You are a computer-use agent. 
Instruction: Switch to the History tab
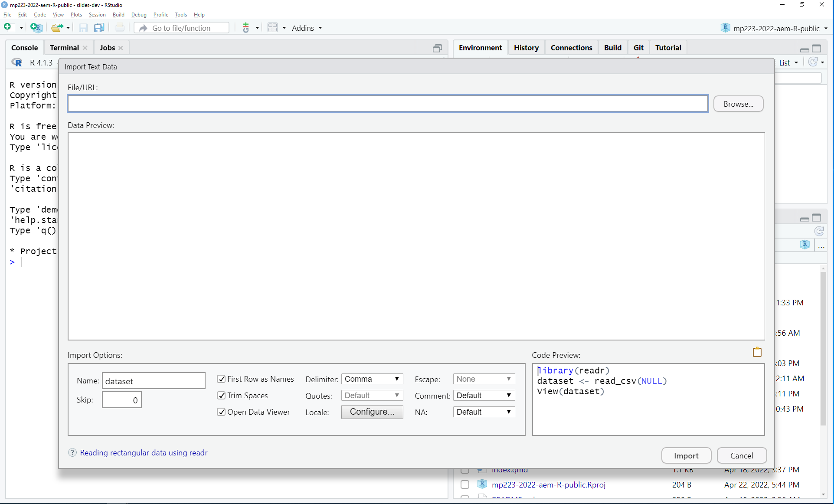(x=526, y=48)
